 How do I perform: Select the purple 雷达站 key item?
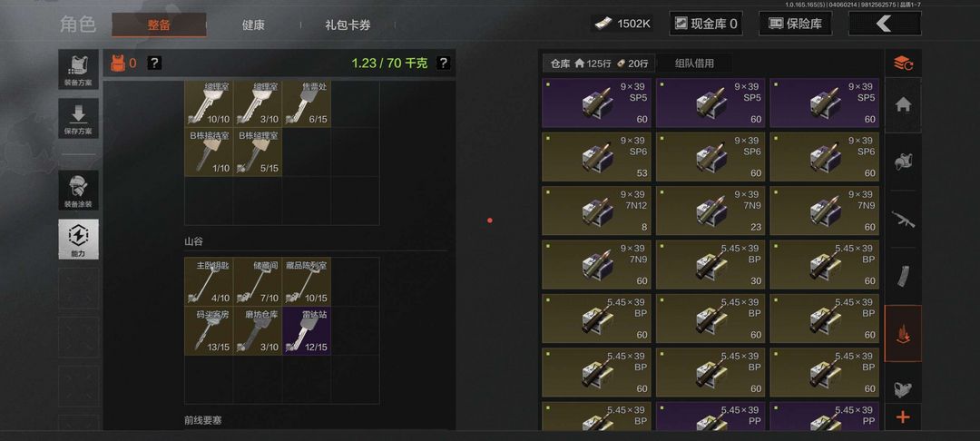tap(307, 330)
